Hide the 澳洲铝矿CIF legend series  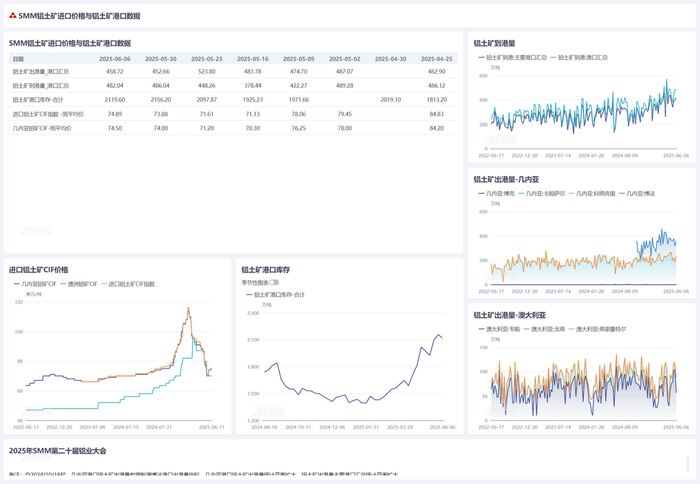(80, 283)
